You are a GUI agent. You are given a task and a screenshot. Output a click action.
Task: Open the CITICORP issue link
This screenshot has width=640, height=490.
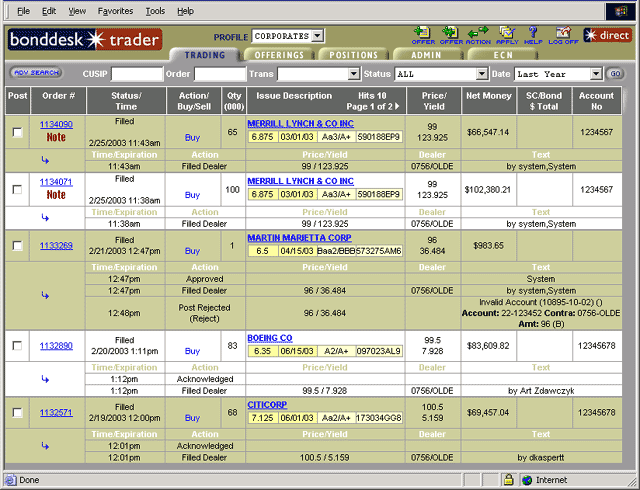(x=267, y=405)
